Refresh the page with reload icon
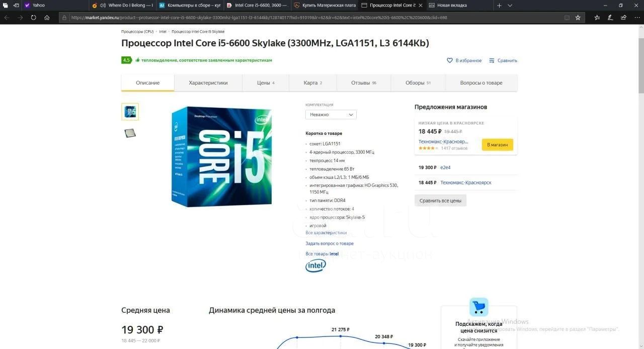Screen dimensions: 644x349 pyautogui.click(x=33, y=17)
